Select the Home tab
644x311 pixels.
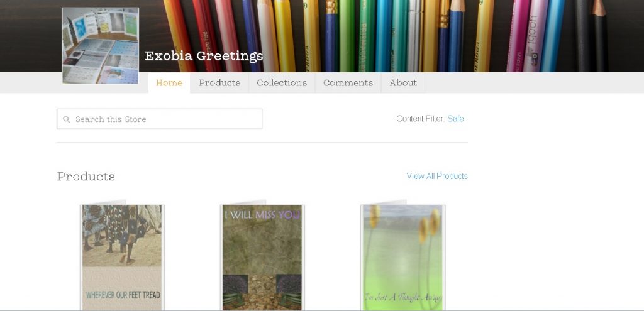[169, 83]
